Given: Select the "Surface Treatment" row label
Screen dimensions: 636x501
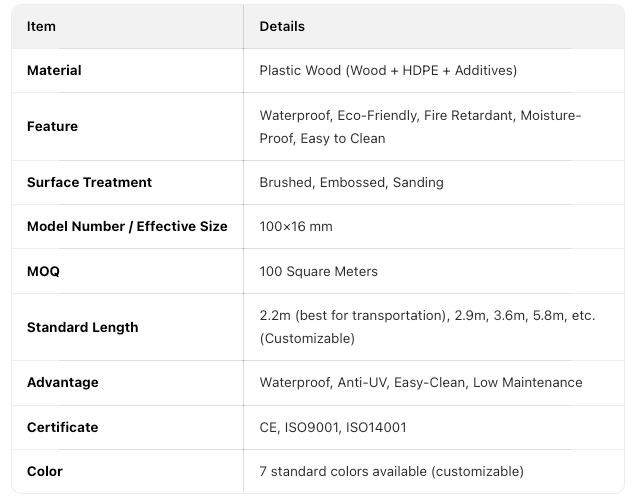Looking at the screenshot, I should point(89,182).
